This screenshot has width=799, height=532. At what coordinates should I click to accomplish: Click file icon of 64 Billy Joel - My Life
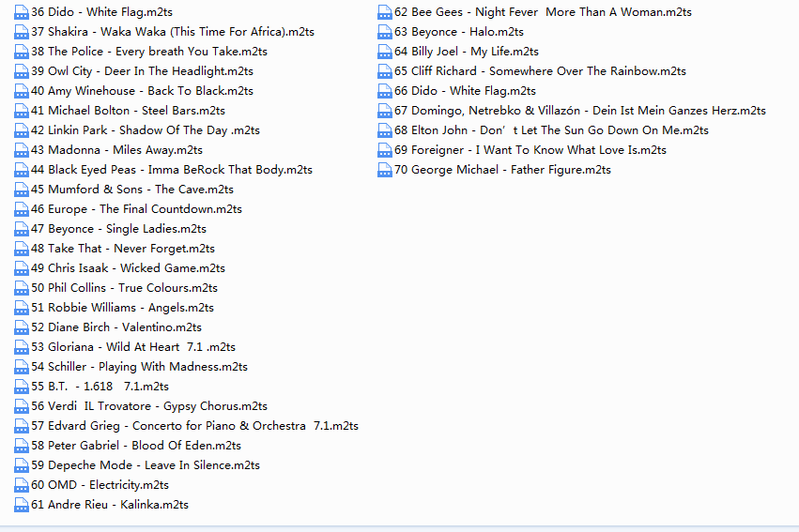(385, 52)
